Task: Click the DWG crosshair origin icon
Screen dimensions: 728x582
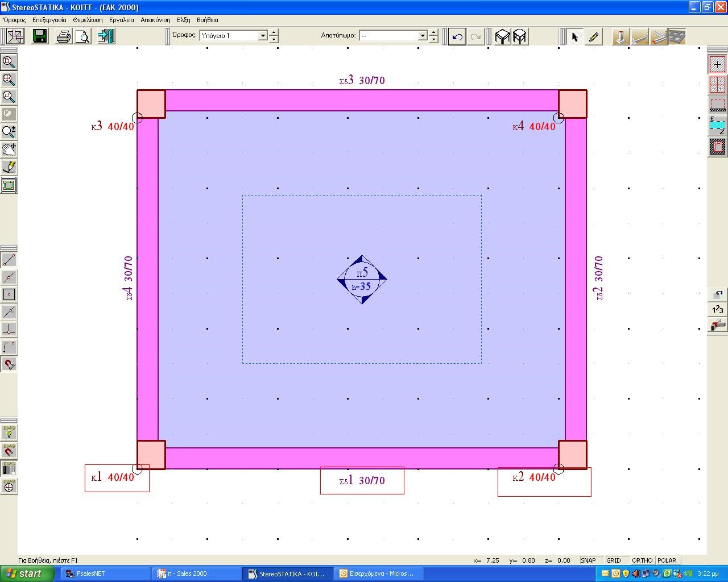Action: tap(9, 486)
